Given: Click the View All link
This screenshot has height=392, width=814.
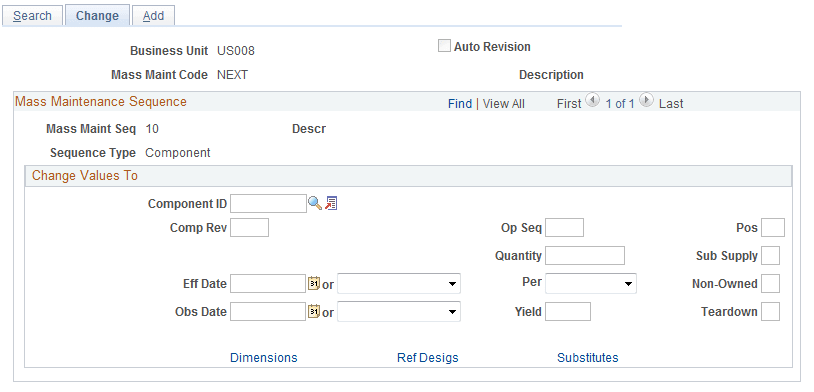Looking at the screenshot, I should [x=504, y=104].
